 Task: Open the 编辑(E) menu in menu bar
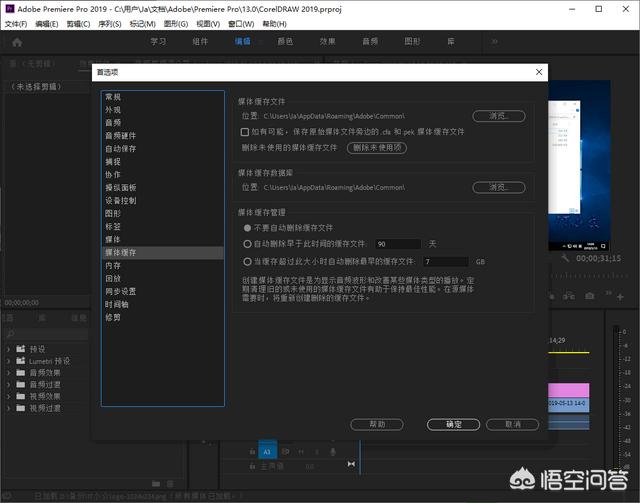coord(47,24)
